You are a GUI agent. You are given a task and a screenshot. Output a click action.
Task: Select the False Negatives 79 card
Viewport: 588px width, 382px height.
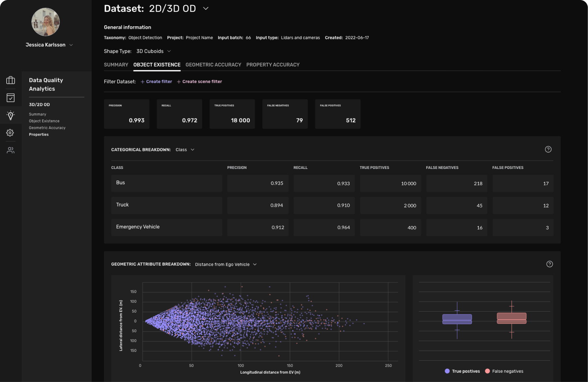[x=285, y=114]
